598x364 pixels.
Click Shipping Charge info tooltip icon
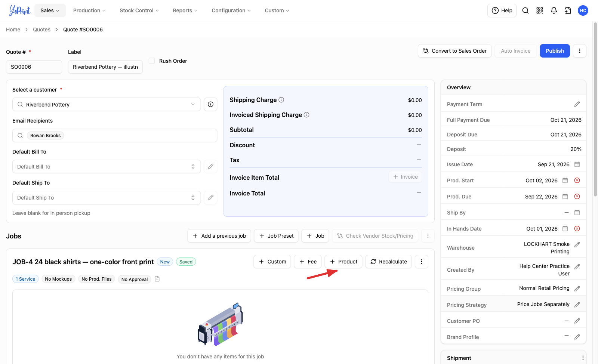[x=281, y=100]
